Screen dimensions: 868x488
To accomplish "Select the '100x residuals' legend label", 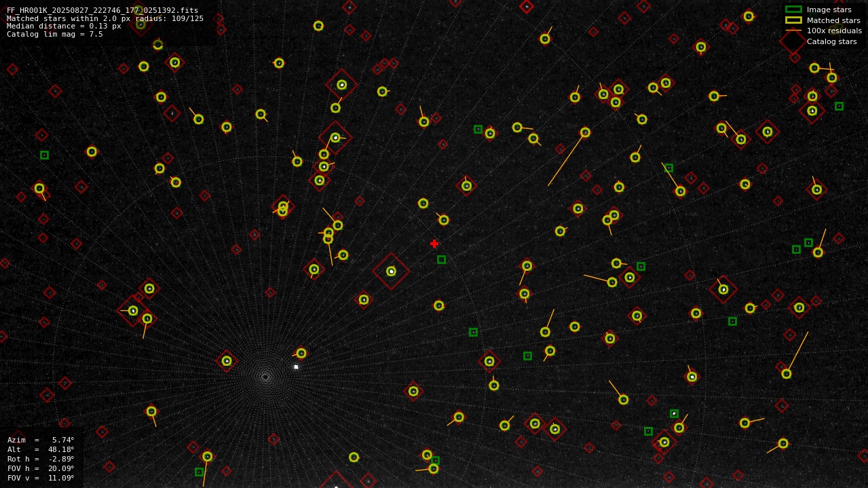I will click(834, 31).
